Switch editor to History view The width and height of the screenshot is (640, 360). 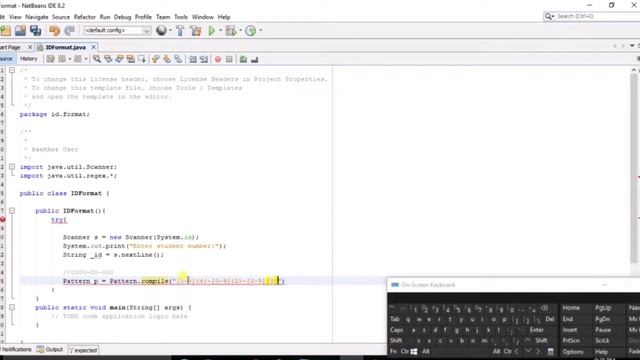(x=29, y=59)
